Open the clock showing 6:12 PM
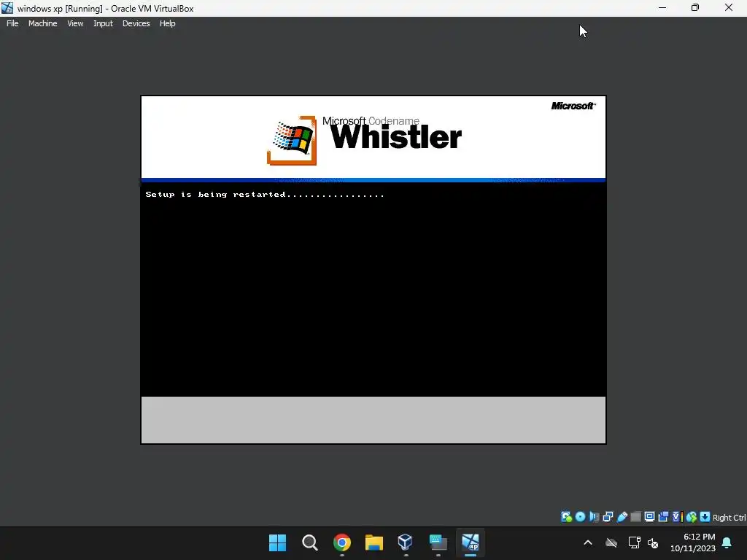Image resolution: width=747 pixels, height=560 pixels. pyautogui.click(x=693, y=542)
